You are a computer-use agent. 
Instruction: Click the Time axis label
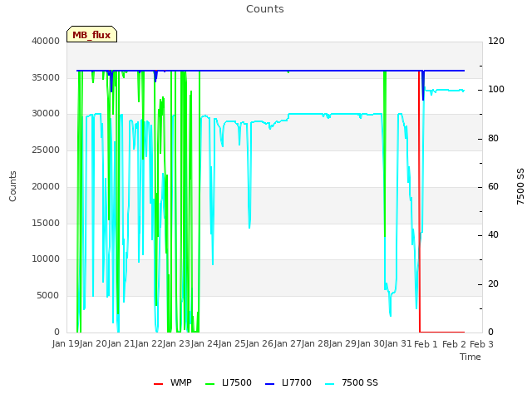(470, 357)
